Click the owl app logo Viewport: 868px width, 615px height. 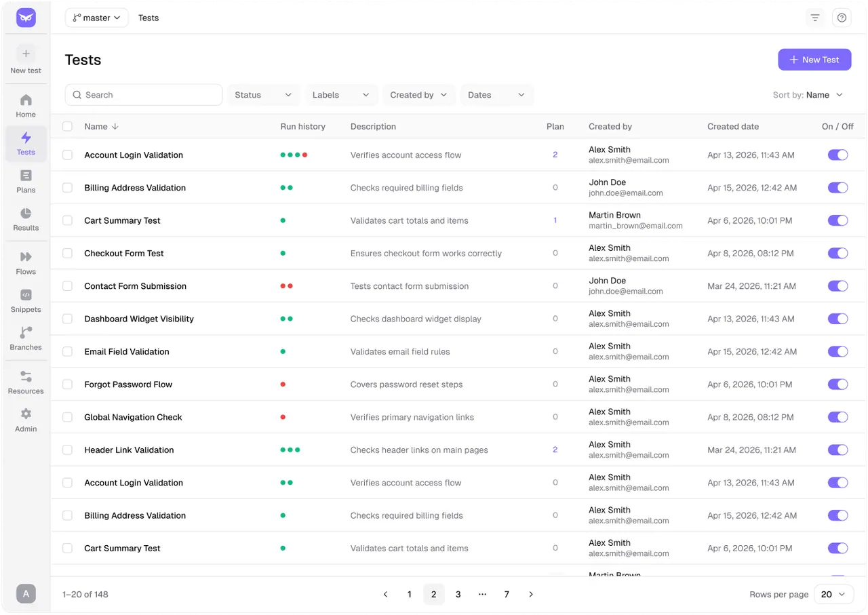click(26, 18)
